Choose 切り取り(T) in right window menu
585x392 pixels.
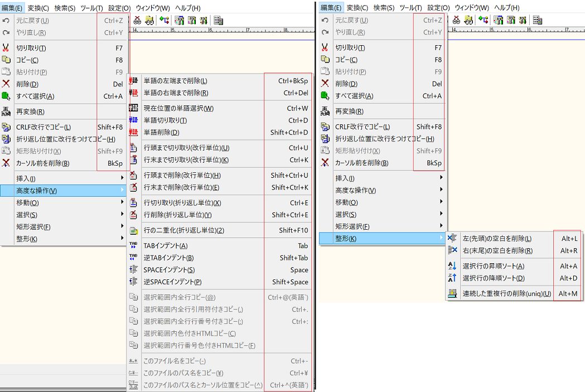coord(383,48)
